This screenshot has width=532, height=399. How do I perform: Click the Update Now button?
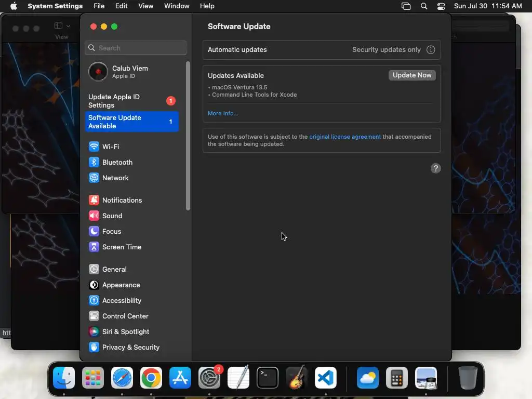click(x=412, y=75)
